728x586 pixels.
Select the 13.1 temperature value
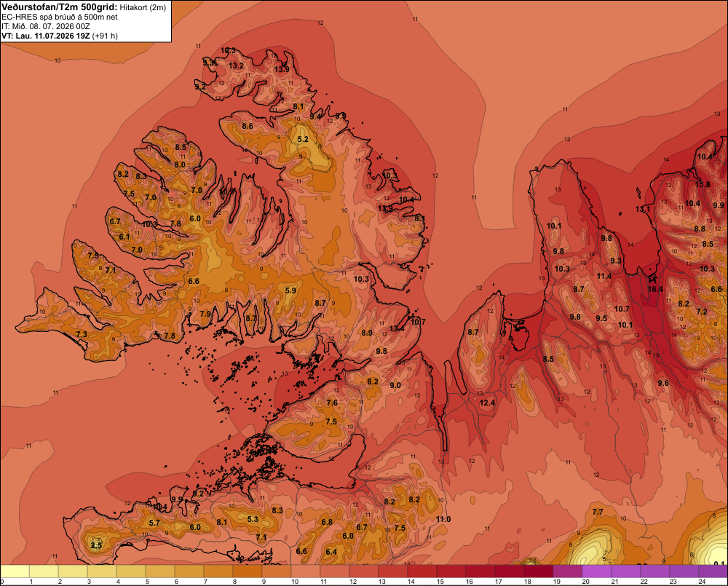[643, 209]
